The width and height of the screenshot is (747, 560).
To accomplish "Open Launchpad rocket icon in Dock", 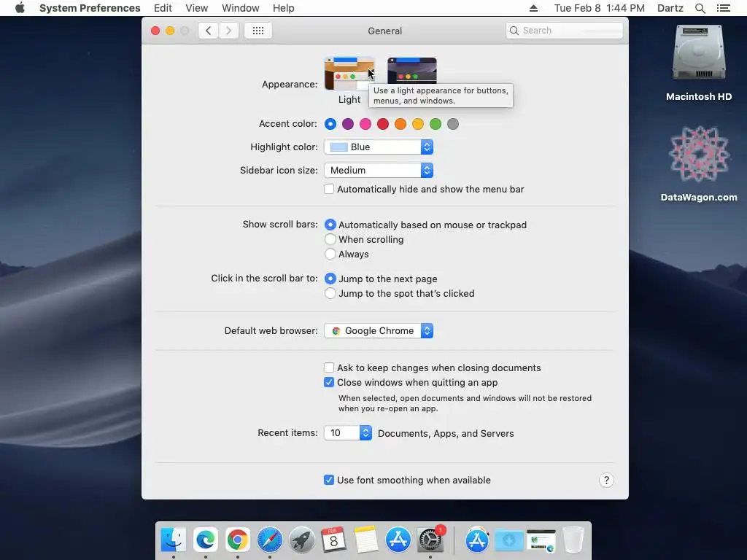I will click(x=301, y=540).
